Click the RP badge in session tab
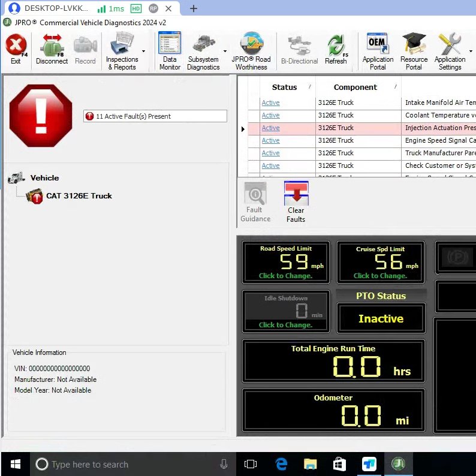 tap(153, 8)
